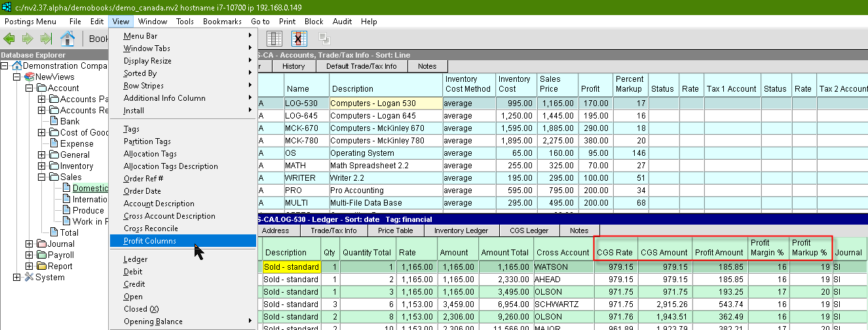Open the Bookmarks menu
The width and height of the screenshot is (868, 330).
pyautogui.click(x=222, y=22)
